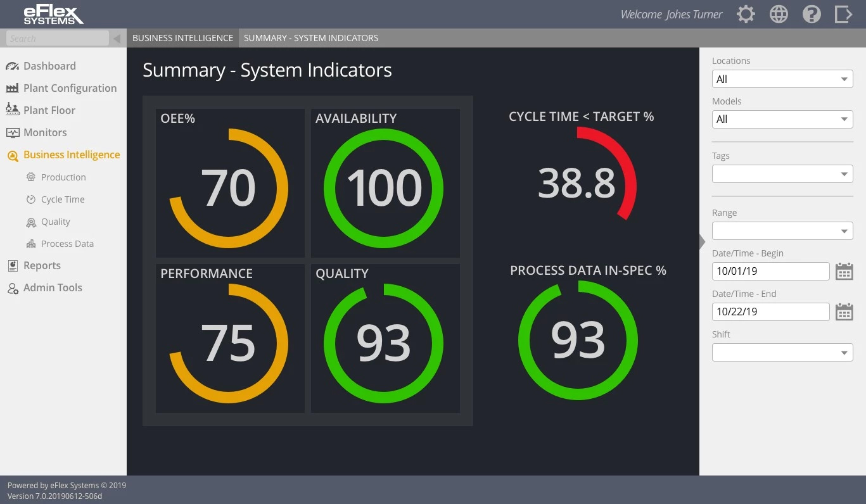Open settings via the gear icon

[746, 15]
